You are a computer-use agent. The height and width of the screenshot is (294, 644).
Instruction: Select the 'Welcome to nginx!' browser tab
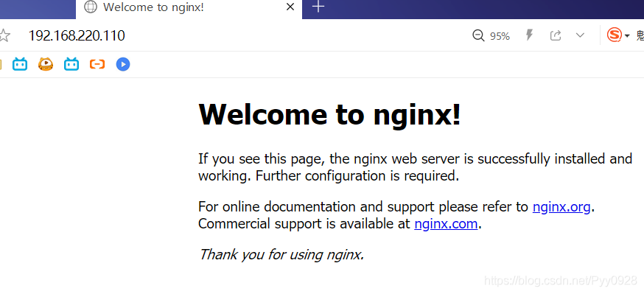point(189,8)
